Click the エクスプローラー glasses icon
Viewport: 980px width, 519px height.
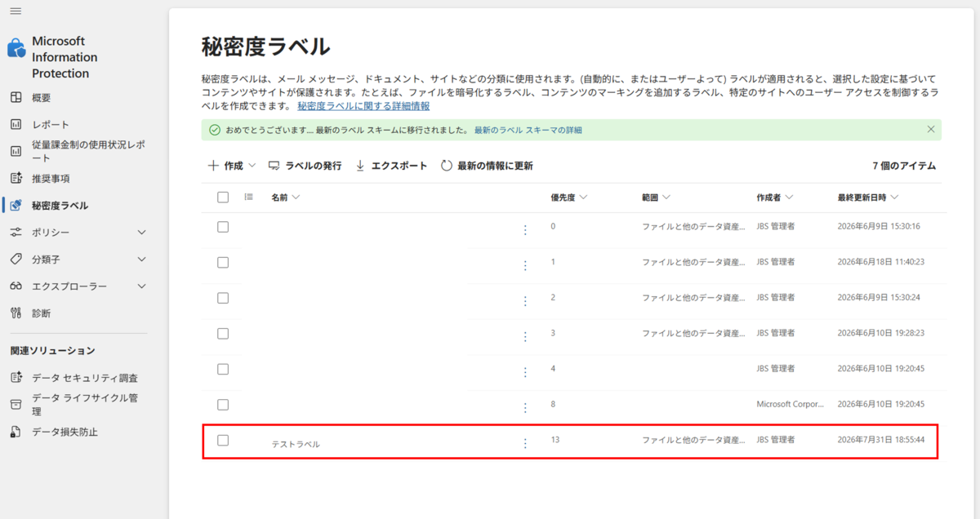coord(16,286)
